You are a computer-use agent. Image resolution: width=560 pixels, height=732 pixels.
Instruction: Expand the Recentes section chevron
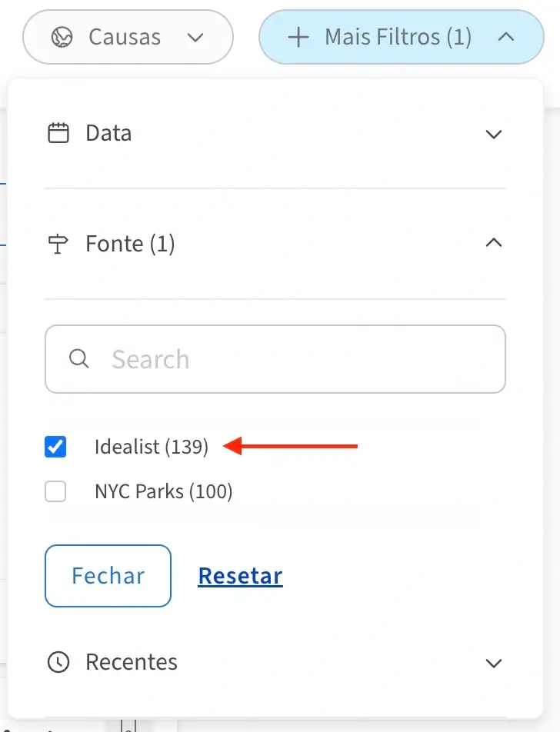494,663
